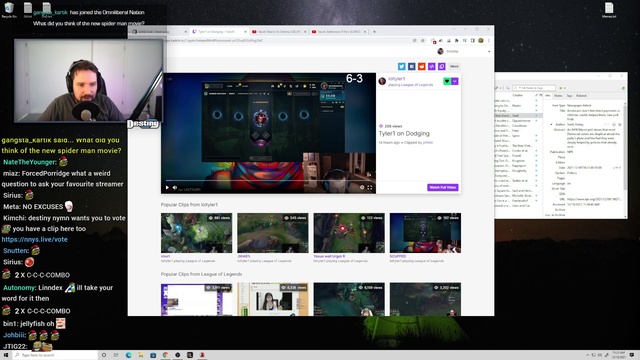Open the 'Yasuo wat Urgot ft' clip thumbnail
Screen dimensions: 640x360
(349, 233)
